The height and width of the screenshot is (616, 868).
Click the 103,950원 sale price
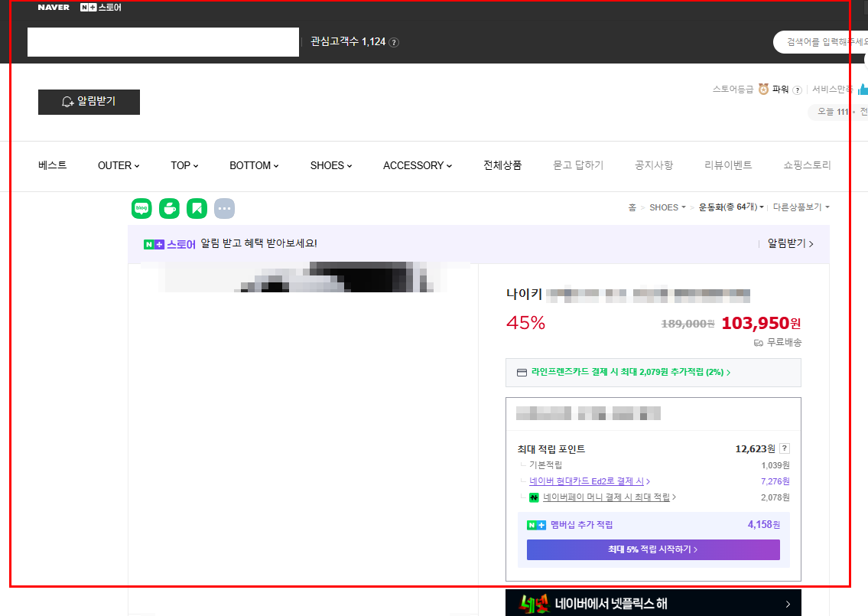761,323
